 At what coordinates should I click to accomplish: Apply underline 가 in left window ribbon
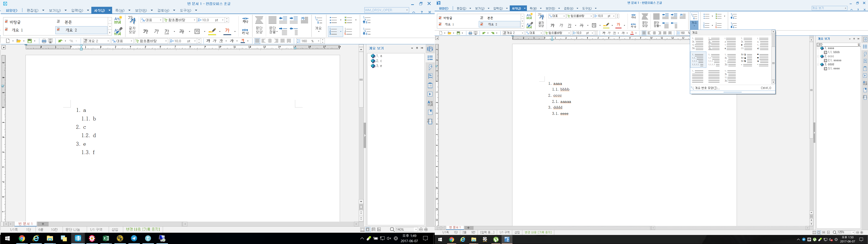click(x=166, y=32)
